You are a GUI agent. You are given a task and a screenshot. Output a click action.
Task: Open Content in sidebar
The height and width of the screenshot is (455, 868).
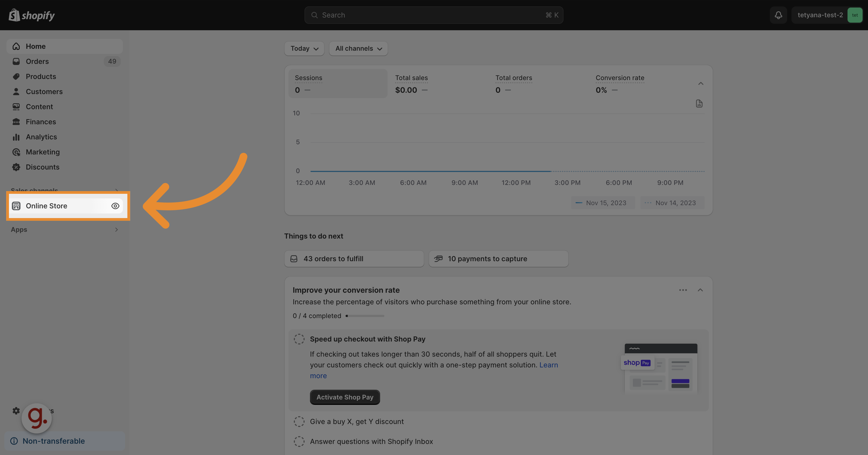[x=65, y=106]
